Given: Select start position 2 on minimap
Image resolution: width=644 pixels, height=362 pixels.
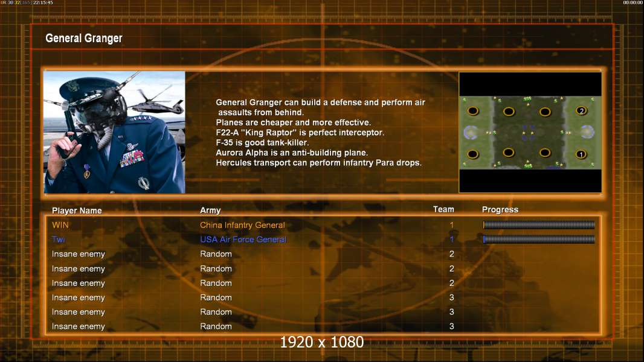Looking at the screenshot, I should click(x=582, y=110).
